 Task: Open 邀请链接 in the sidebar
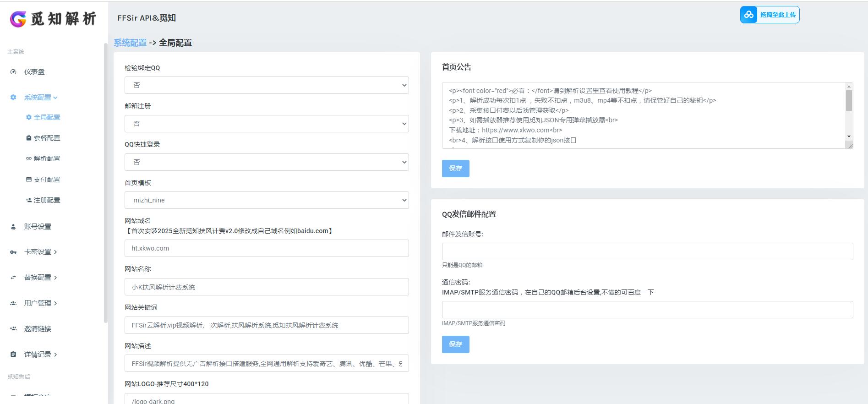(38, 329)
